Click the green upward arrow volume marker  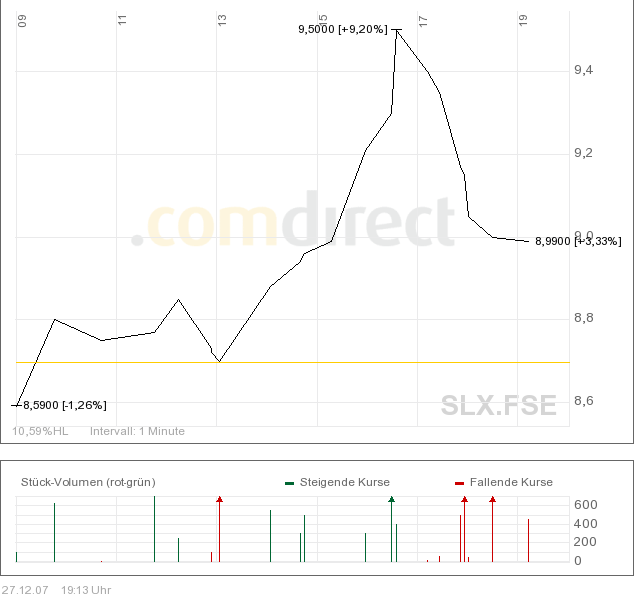(392, 498)
